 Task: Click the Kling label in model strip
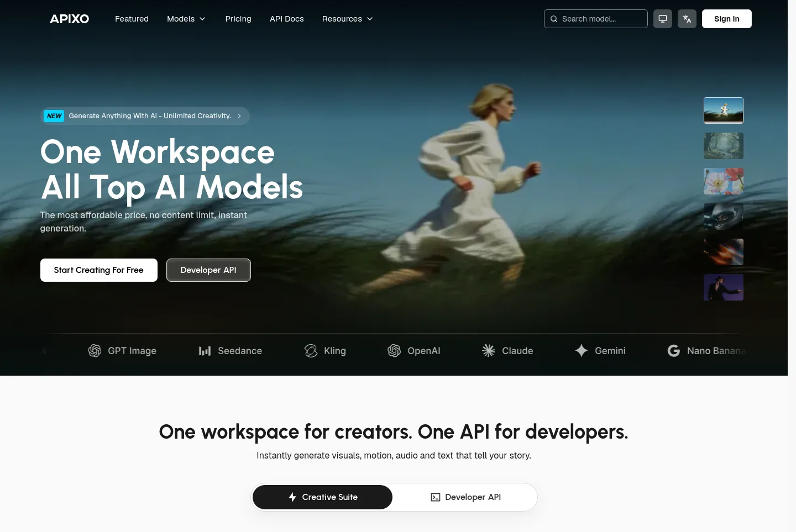point(335,351)
